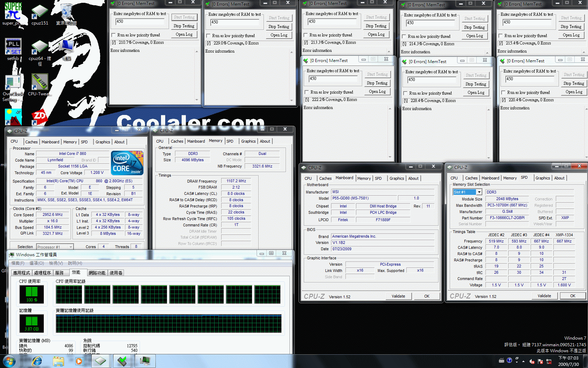This screenshot has width=588, height=368.
Task: Select the CPU-Tweaker desktop icon
Action: point(40,84)
